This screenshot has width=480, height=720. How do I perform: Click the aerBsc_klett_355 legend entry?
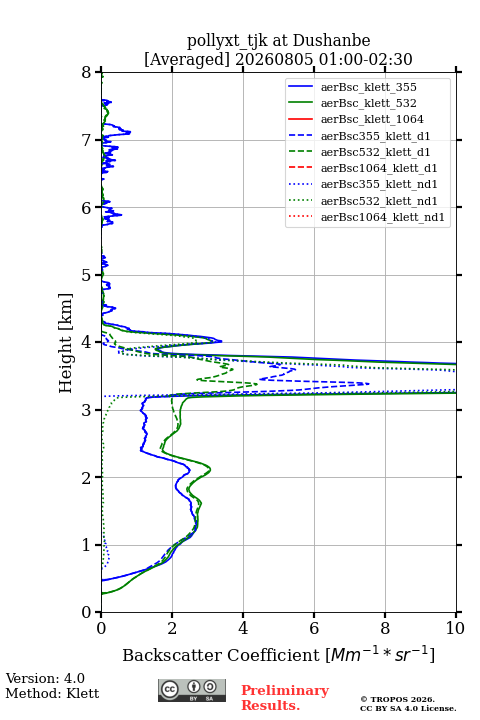tap(352, 87)
